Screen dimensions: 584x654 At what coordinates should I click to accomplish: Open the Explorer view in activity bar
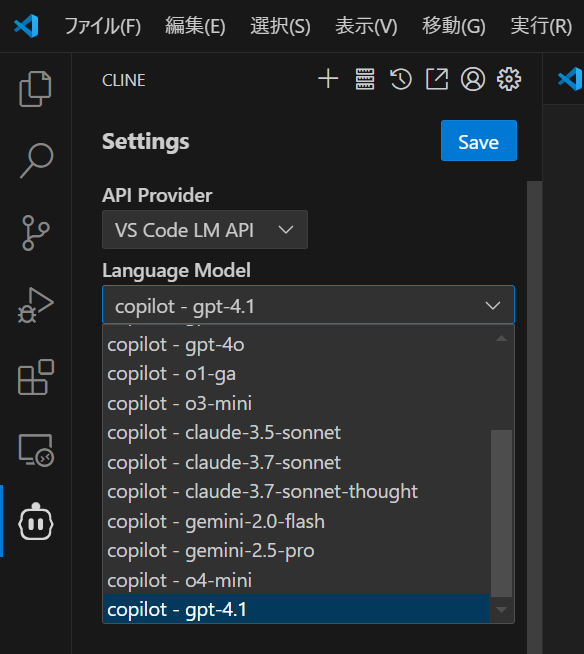[x=35, y=89]
